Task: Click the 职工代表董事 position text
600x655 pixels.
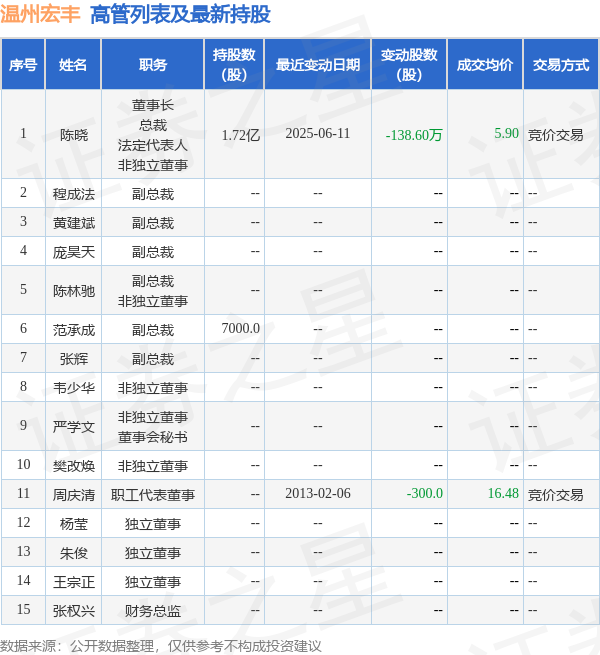Action: point(153,495)
